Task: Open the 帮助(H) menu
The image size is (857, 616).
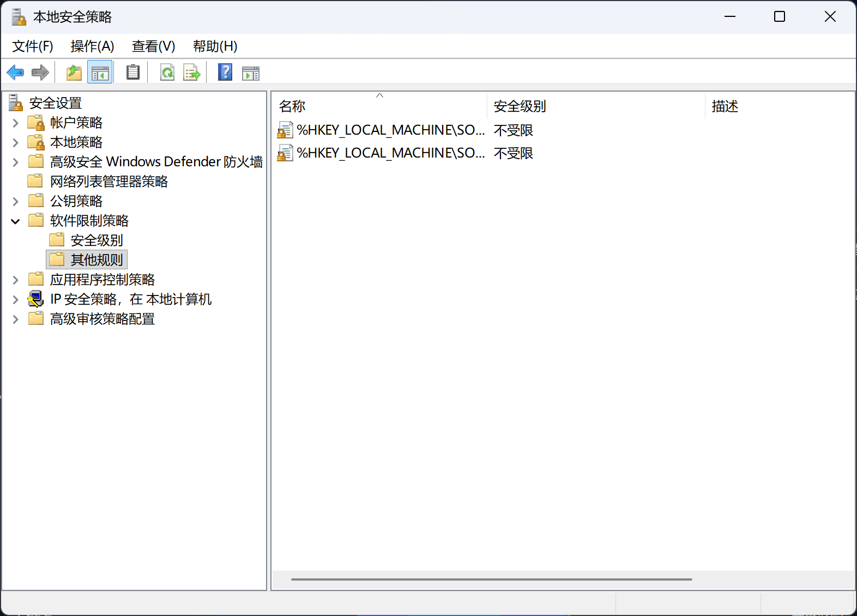Action: [x=215, y=46]
